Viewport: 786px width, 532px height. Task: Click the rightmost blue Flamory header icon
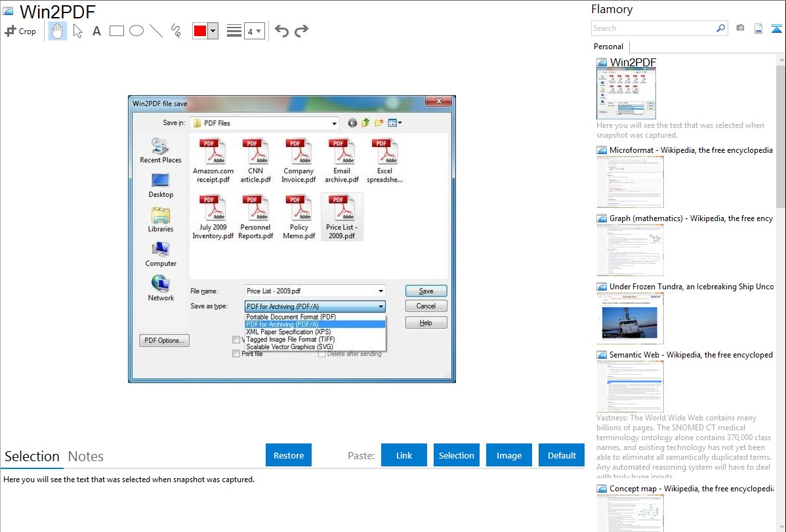776,29
